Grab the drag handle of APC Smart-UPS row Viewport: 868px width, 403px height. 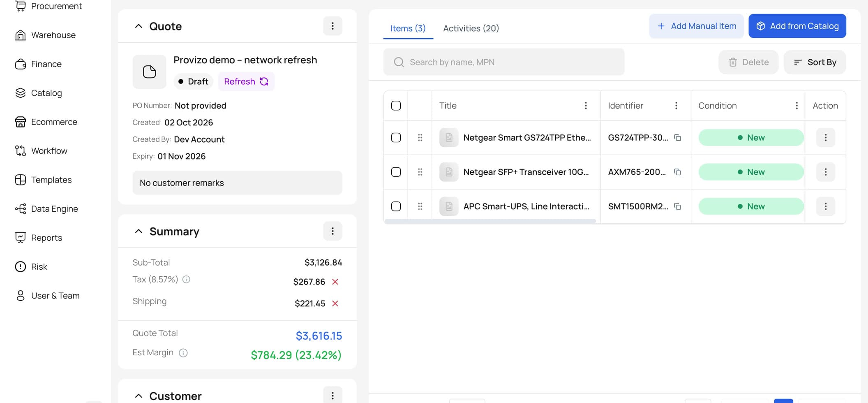pyautogui.click(x=420, y=206)
